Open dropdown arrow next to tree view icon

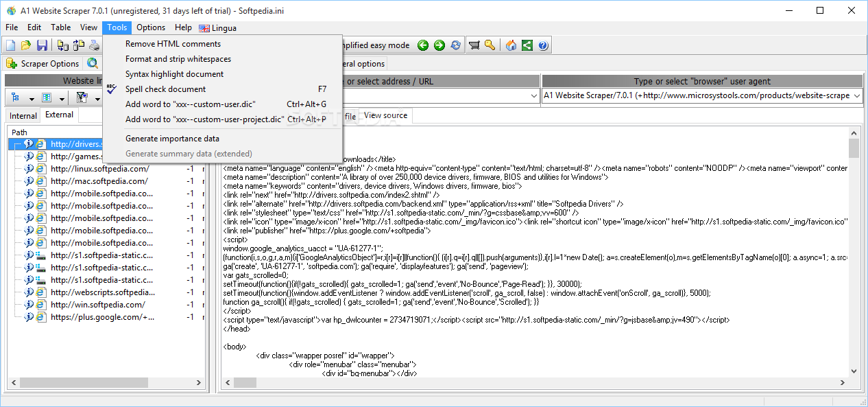[31, 98]
